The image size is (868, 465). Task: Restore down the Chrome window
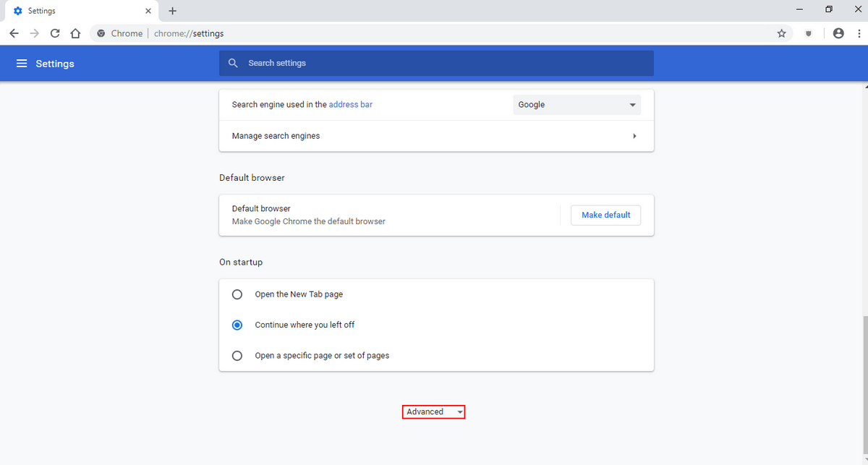pos(829,10)
